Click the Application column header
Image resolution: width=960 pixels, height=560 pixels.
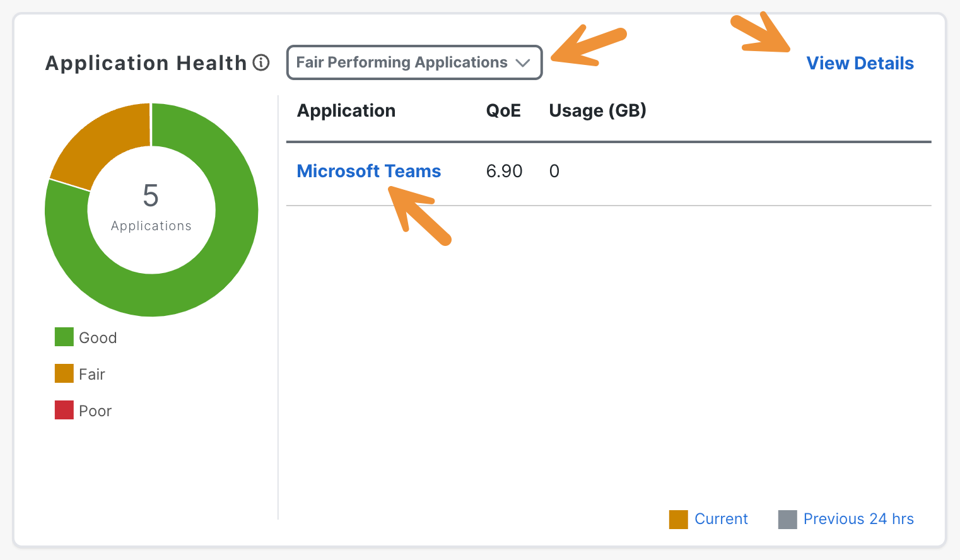point(346,110)
